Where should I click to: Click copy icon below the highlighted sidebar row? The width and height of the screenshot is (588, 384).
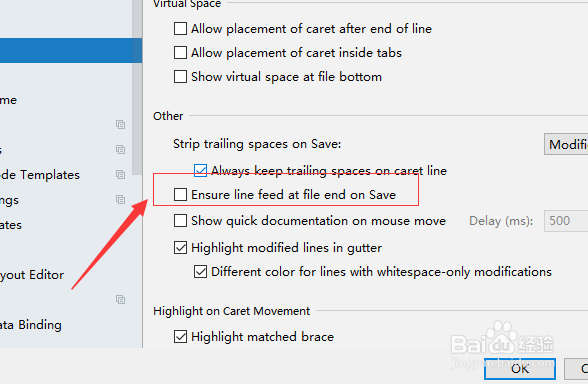coord(120,124)
